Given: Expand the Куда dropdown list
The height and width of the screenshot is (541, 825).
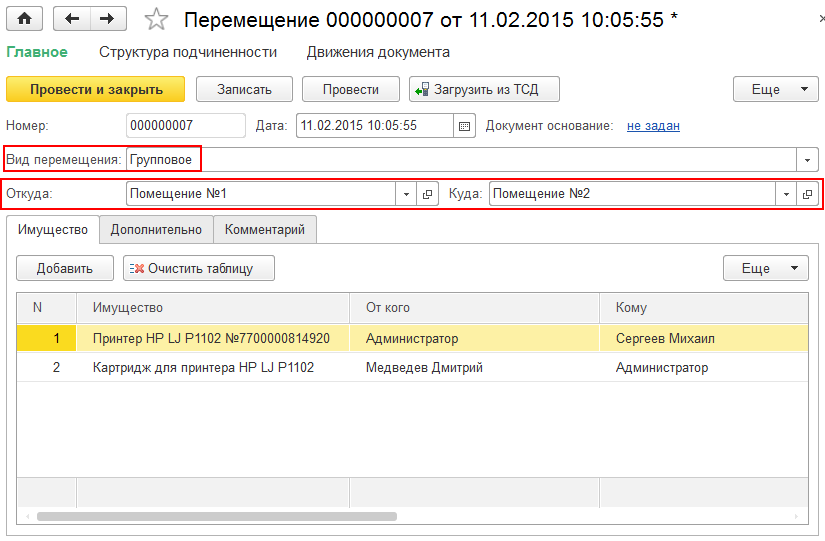Looking at the screenshot, I should 786,194.
